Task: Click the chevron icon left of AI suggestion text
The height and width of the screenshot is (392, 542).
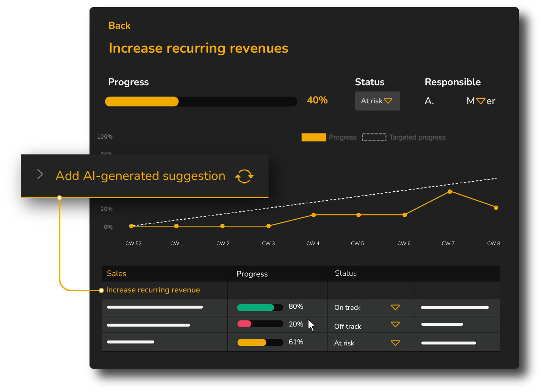Action: (39, 174)
